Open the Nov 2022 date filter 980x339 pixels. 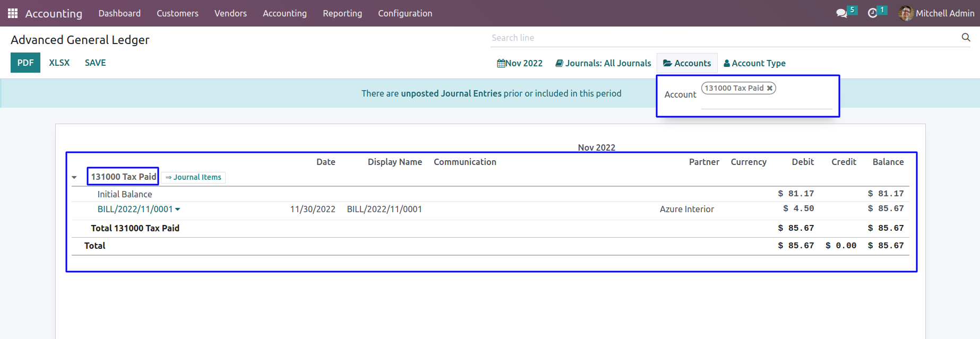tap(520, 63)
